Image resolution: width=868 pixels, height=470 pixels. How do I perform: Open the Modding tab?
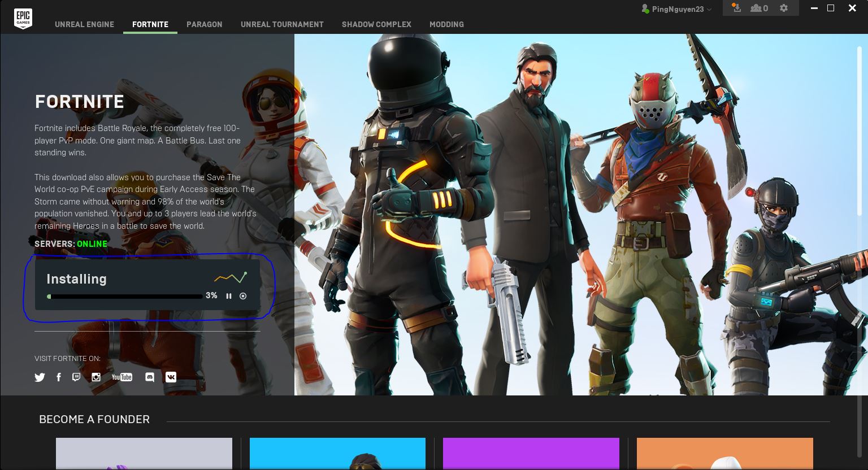click(446, 24)
